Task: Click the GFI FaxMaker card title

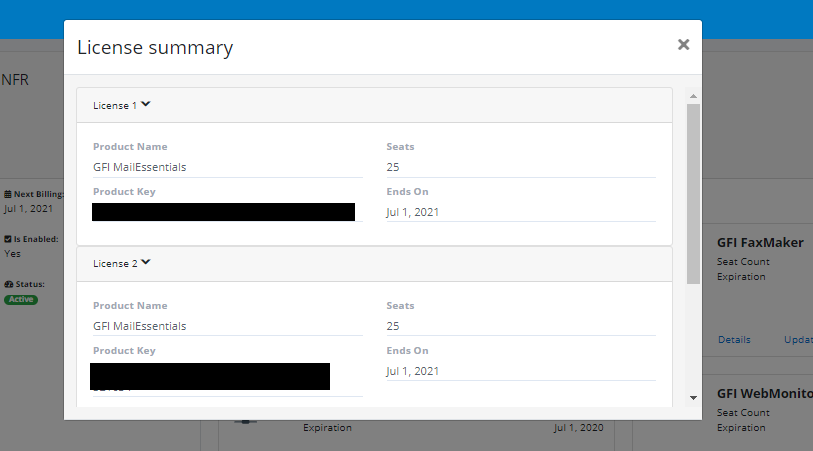Action: [760, 243]
